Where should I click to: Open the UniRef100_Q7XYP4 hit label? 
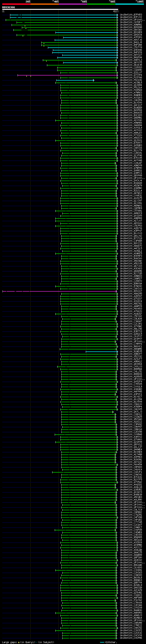coord(131,75)
